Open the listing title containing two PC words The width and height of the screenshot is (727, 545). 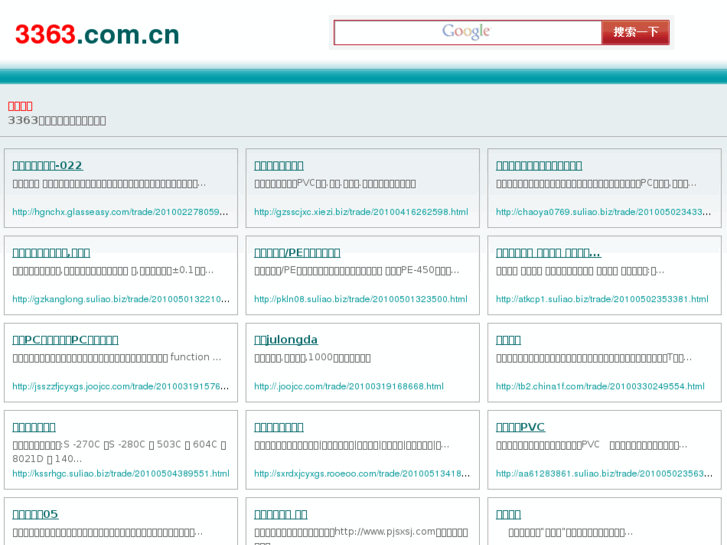[65, 340]
